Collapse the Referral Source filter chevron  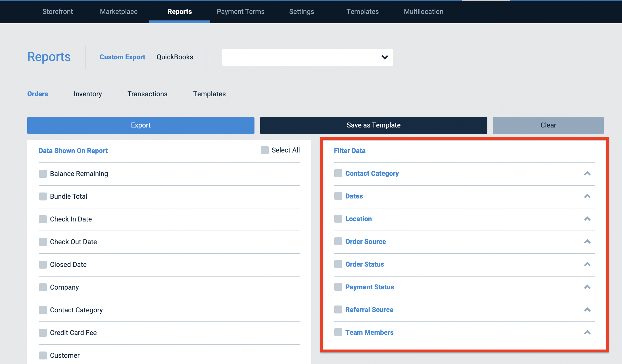click(x=587, y=310)
